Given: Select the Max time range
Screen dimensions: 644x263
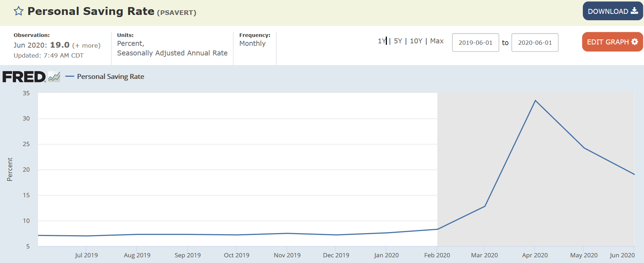Looking at the screenshot, I should 437,41.
